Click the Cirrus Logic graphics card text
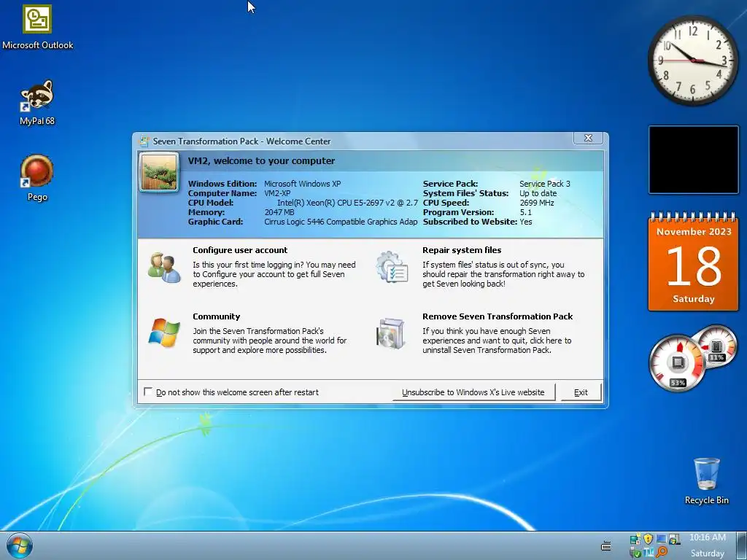The height and width of the screenshot is (560, 747). 341,222
